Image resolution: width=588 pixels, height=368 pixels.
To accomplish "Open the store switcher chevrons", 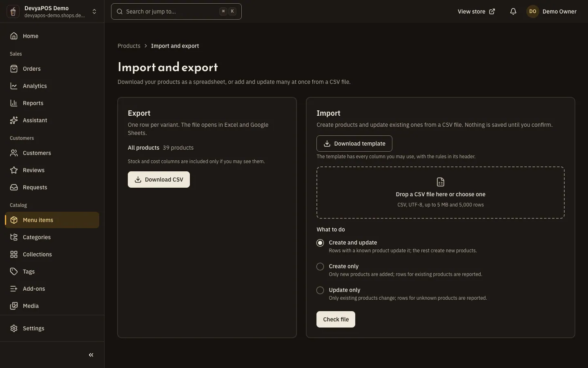I will pos(94,11).
